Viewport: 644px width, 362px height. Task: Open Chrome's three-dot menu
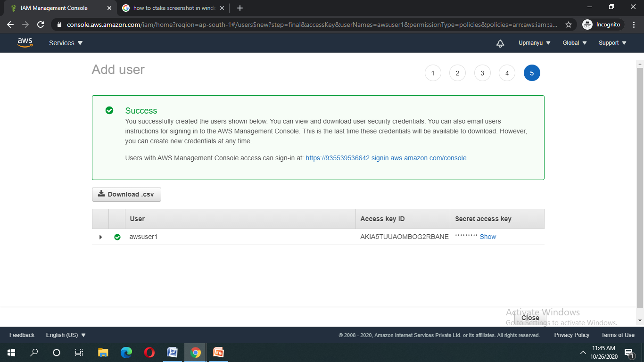(634, 25)
